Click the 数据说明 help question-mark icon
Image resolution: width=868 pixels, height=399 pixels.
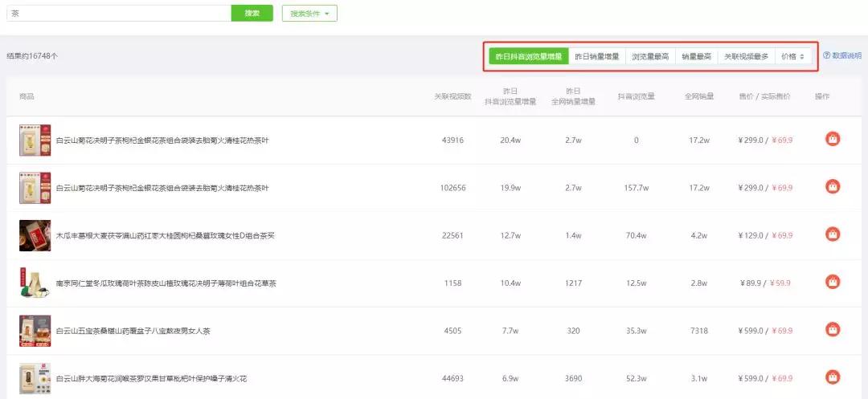tap(826, 56)
